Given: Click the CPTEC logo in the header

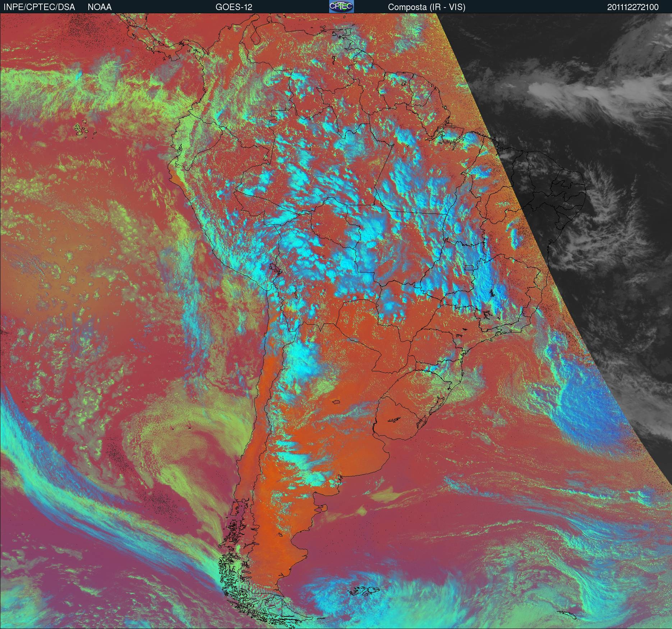Looking at the screenshot, I should coord(341,6).
